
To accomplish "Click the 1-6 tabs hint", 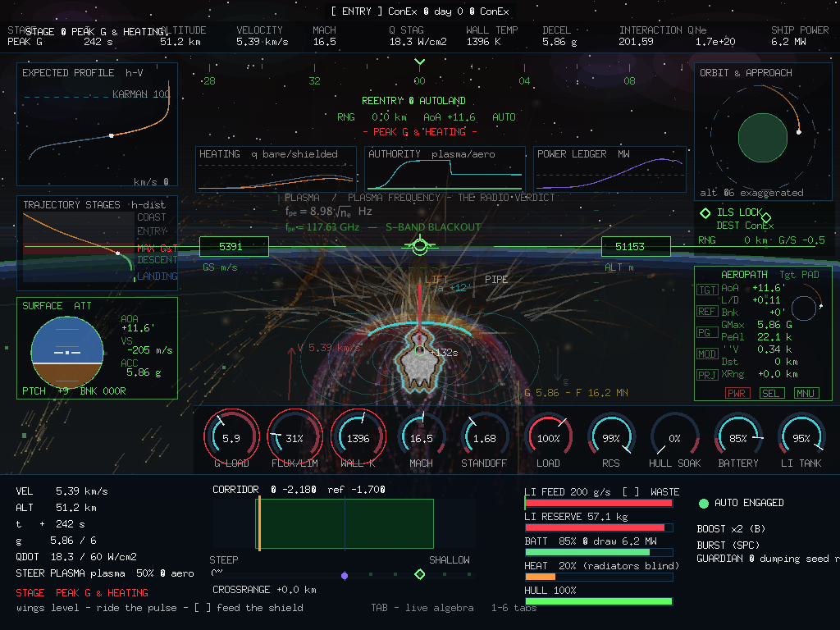I will pyautogui.click(x=514, y=608).
